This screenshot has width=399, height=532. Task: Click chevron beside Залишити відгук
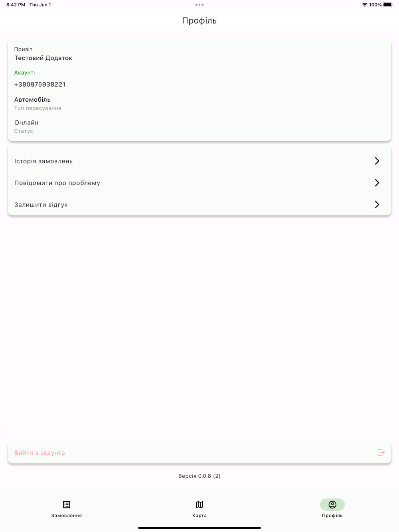(377, 205)
